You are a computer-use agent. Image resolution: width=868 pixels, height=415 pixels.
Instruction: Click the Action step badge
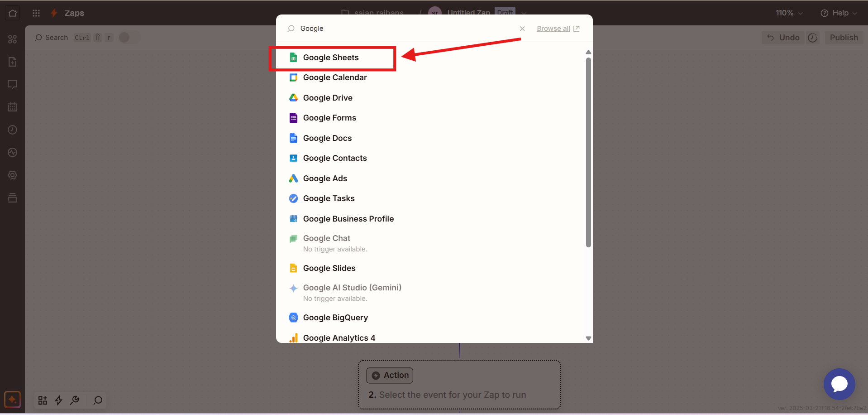pos(390,375)
